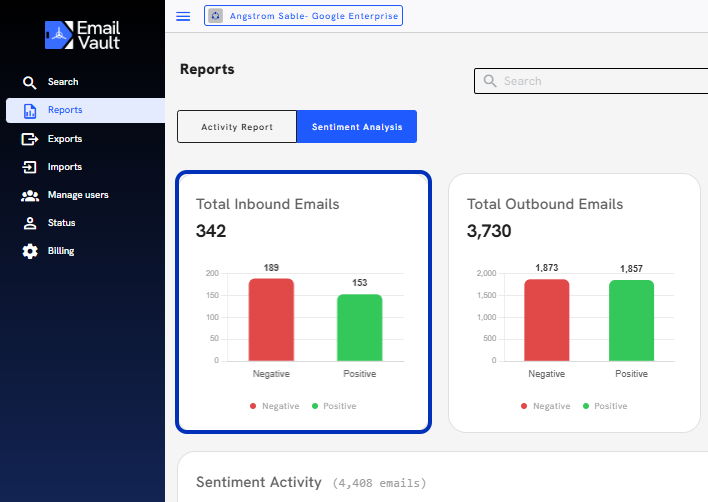Screen dimensions: 708x502
Task: Switch to the Activity Report tab
Action: coord(237,127)
